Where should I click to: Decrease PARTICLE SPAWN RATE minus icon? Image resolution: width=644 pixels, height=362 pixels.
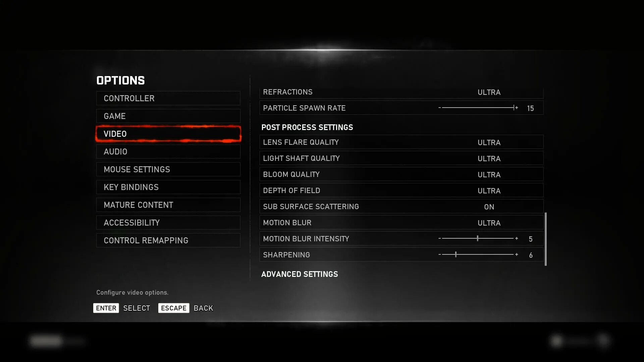(x=438, y=107)
